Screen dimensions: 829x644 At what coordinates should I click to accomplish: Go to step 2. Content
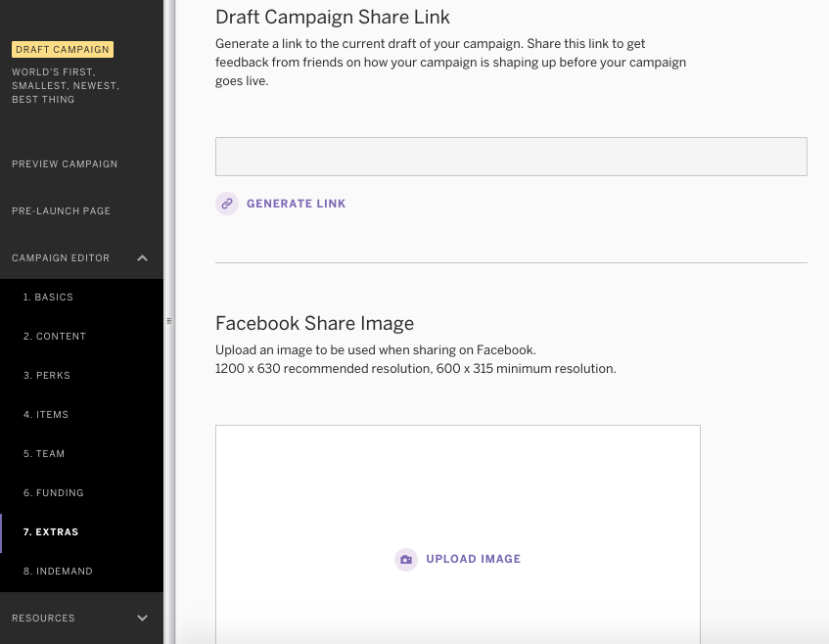tap(55, 337)
